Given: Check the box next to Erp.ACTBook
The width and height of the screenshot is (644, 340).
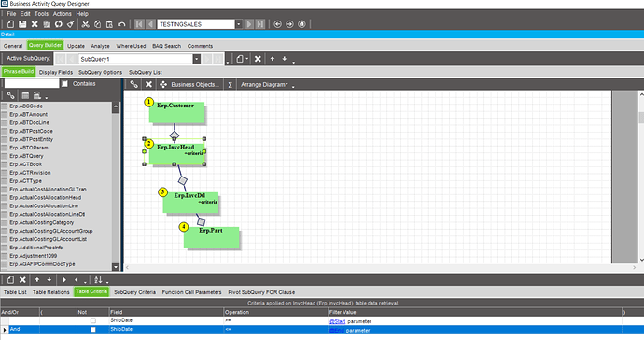Looking at the screenshot, I should pyautogui.click(x=5, y=164).
